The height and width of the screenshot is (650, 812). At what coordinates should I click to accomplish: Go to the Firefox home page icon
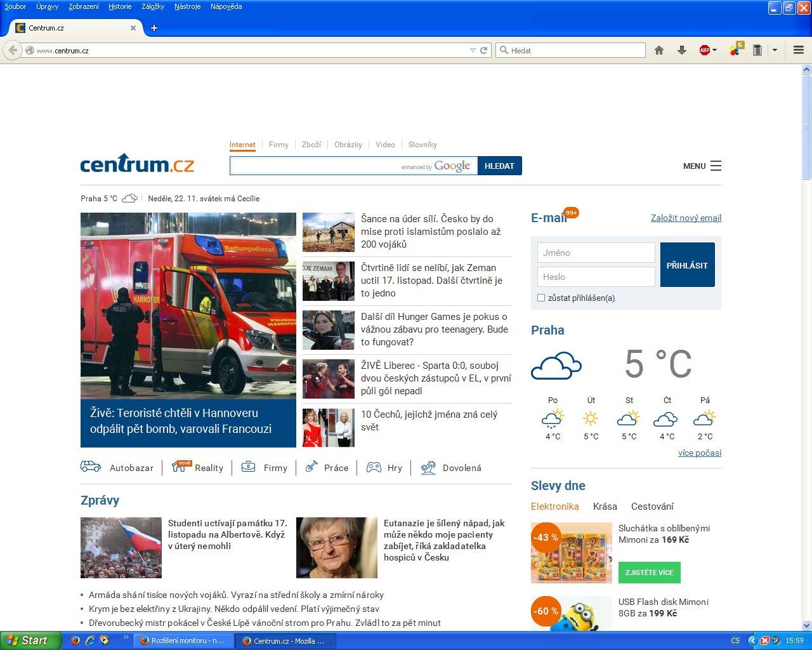[x=659, y=50]
